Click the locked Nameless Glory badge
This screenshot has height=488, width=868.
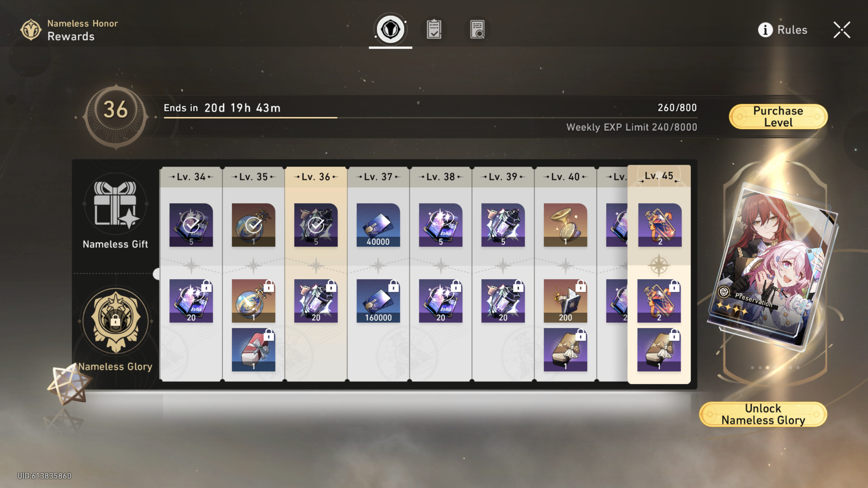pos(115,320)
